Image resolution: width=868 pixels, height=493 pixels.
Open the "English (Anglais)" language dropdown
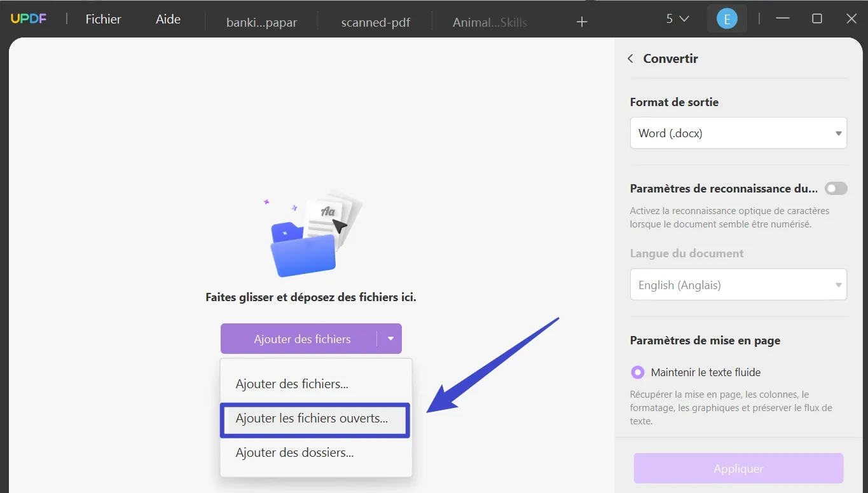tap(737, 285)
